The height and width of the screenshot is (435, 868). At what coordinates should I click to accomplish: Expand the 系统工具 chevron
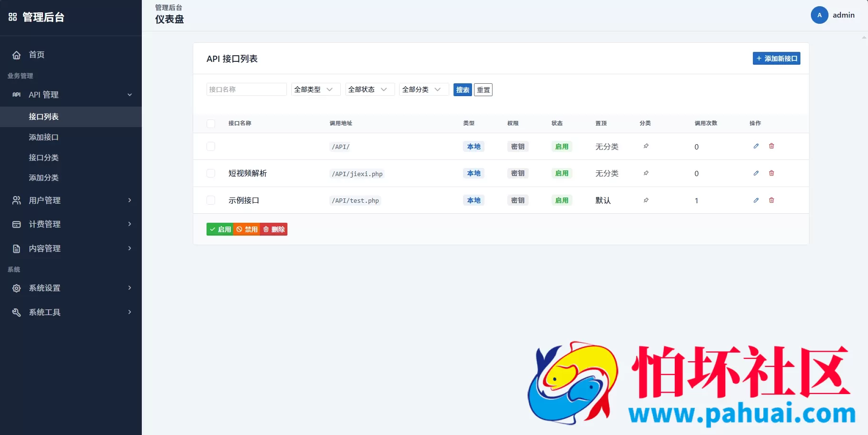point(130,312)
